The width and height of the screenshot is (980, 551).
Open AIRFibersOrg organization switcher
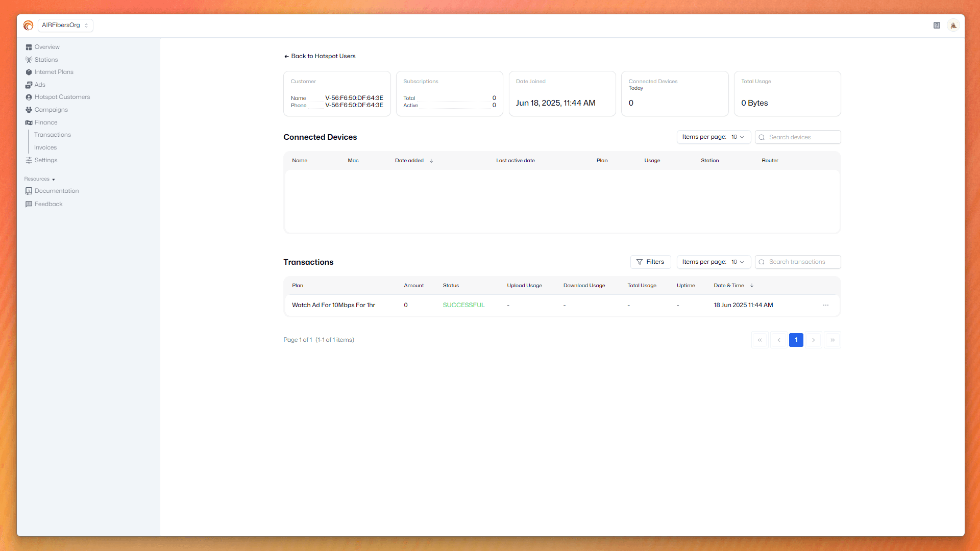[x=65, y=25]
